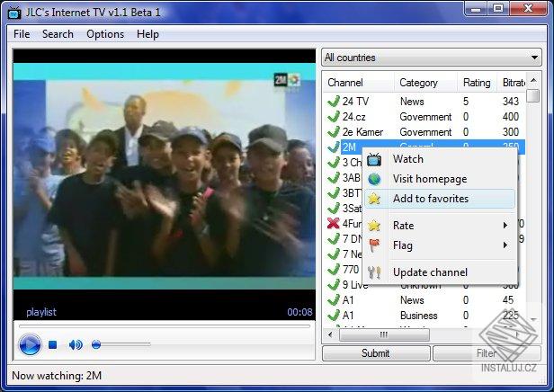Select the 2e Kamer channel row
The image size is (554, 392).
point(425,132)
